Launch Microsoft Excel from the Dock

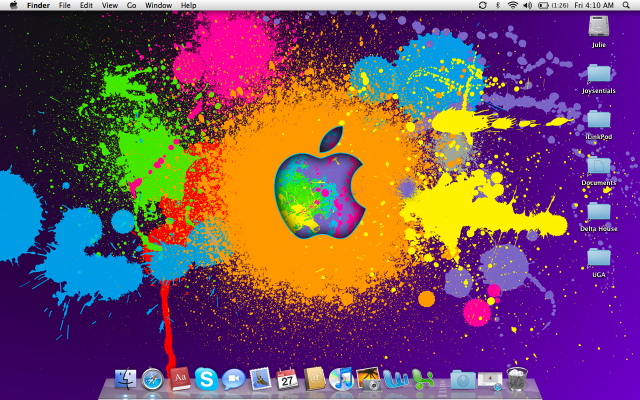click(x=423, y=379)
